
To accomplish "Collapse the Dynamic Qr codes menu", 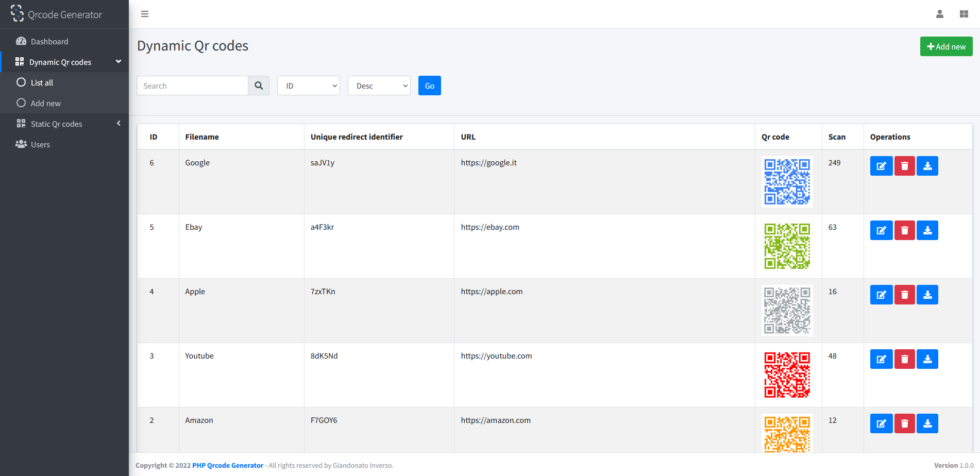I will (x=64, y=62).
